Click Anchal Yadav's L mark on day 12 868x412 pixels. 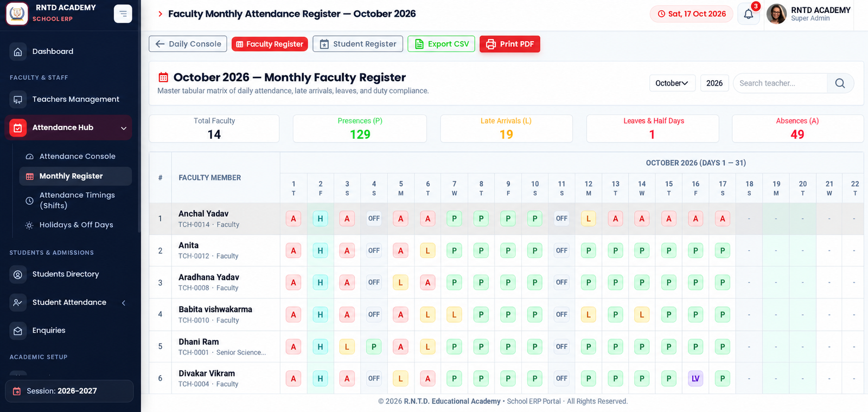point(589,219)
